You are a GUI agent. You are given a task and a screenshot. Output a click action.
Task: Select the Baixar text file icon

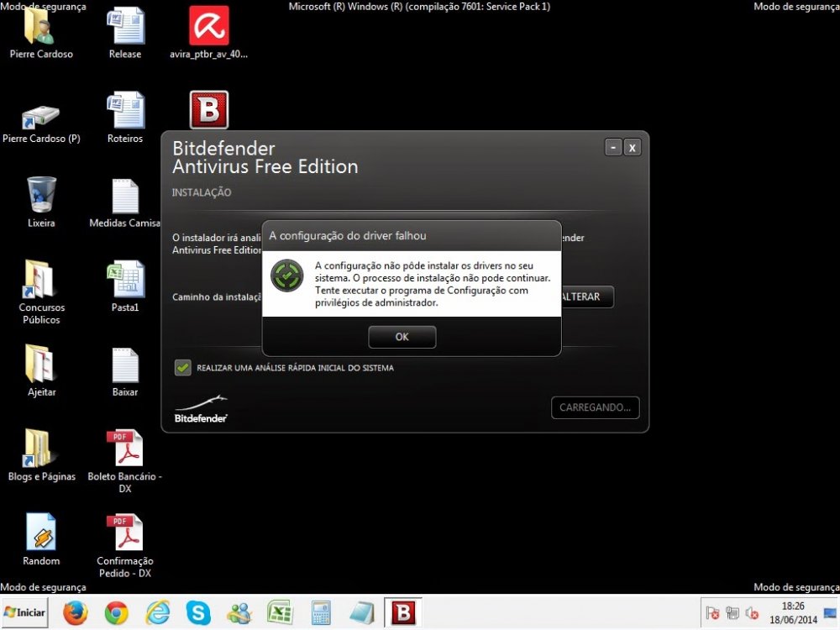pos(125,372)
